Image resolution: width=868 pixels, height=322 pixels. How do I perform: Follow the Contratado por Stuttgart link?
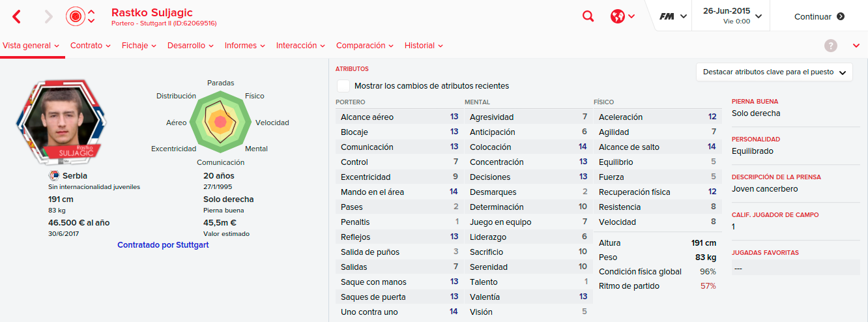coord(163,245)
